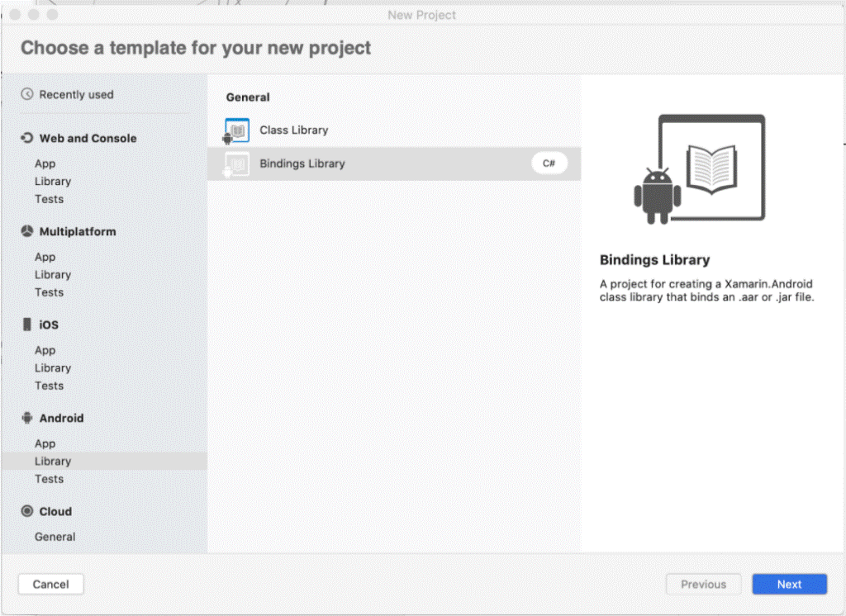Click 'Choose a template for your new project' heading
The image size is (846, 616).
point(196,48)
